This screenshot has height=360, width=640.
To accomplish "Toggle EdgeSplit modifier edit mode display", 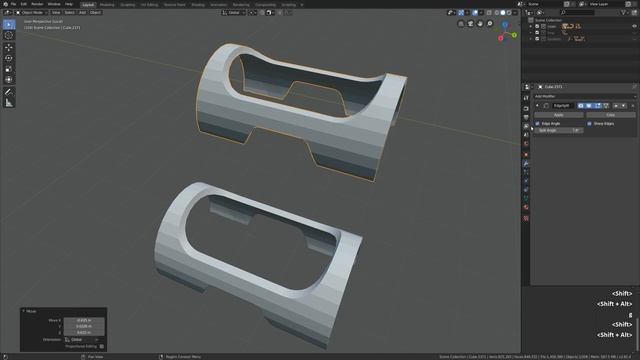I will click(x=598, y=106).
